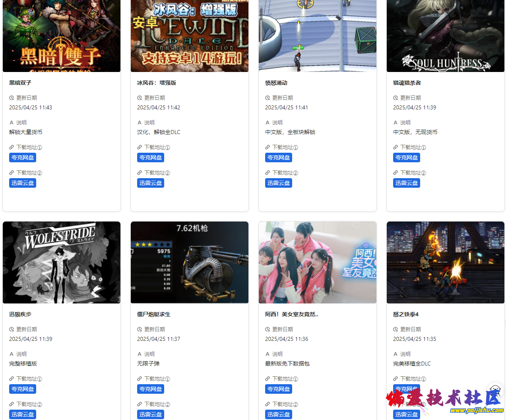506x420 pixels.
Task: Click the link icon beside 下载地址① for 怒之铁拳4
Action: pos(395,379)
